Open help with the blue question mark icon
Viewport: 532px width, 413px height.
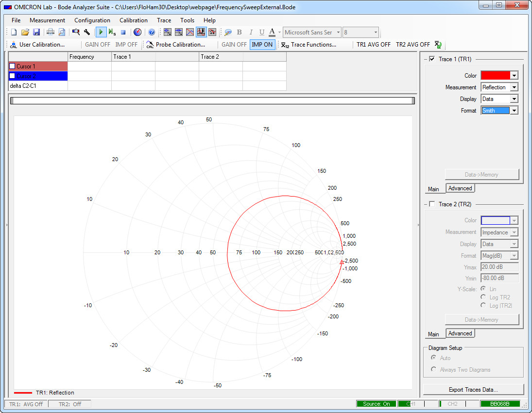tap(152, 32)
